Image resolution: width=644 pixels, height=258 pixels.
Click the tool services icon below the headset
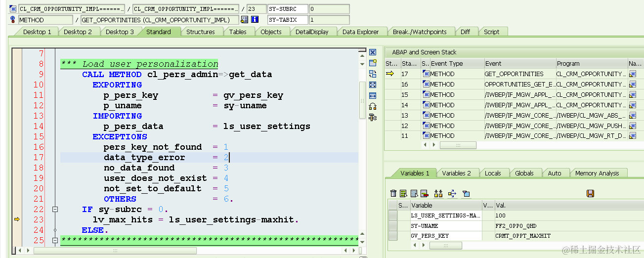point(373,117)
